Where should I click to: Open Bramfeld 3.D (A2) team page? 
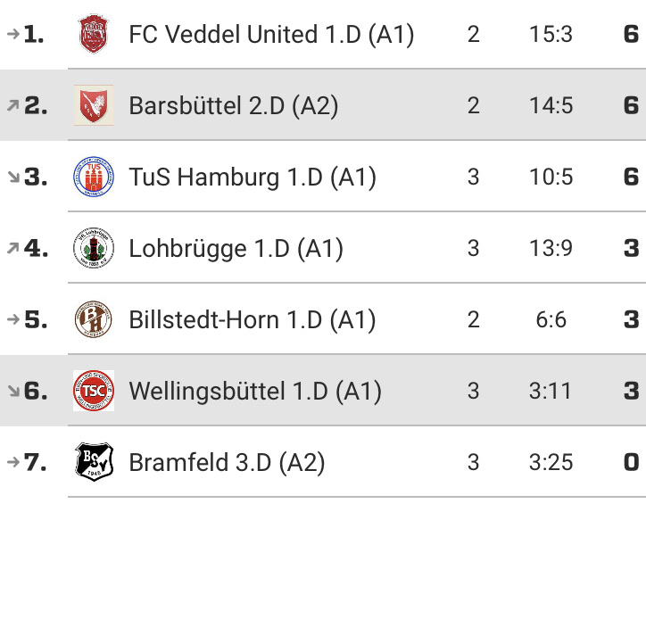(227, 462)
